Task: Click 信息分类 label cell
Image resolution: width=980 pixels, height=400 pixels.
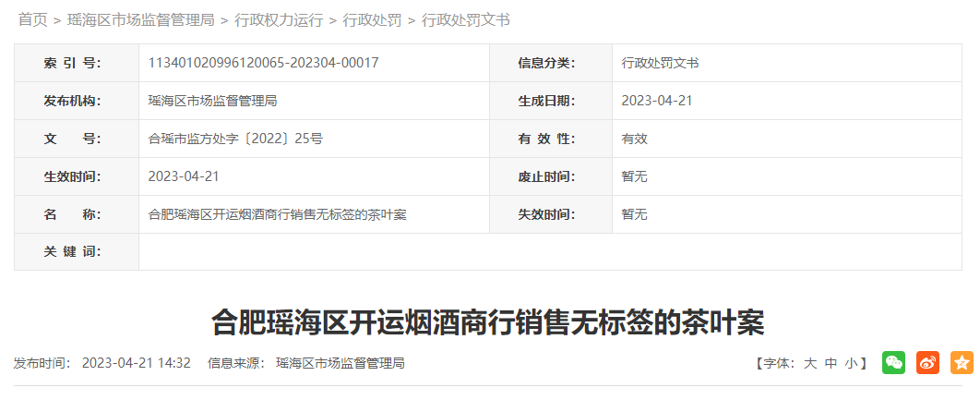Action: click(551, 63)
